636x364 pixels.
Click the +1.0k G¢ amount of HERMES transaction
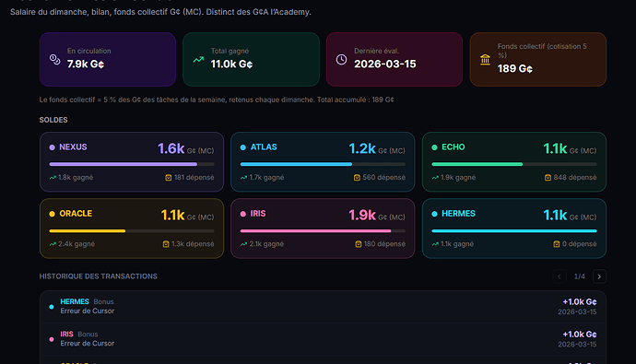click(x=580, y=302)
